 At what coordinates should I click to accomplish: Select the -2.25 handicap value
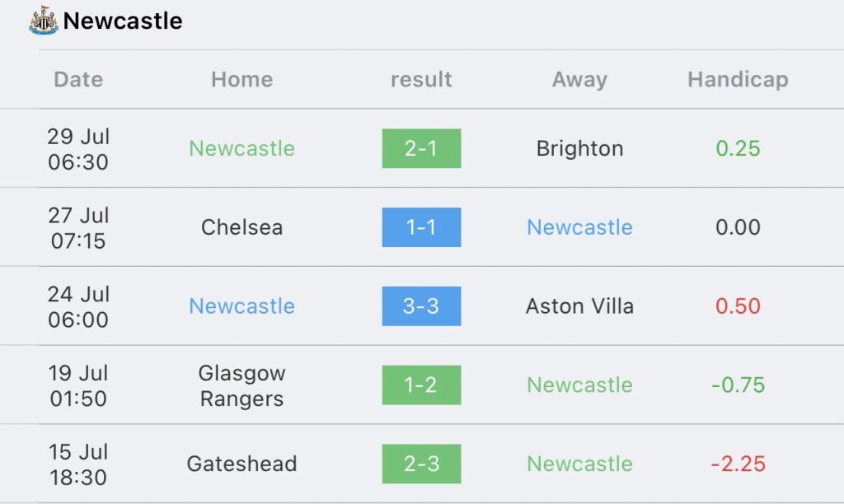pos(738,464)
